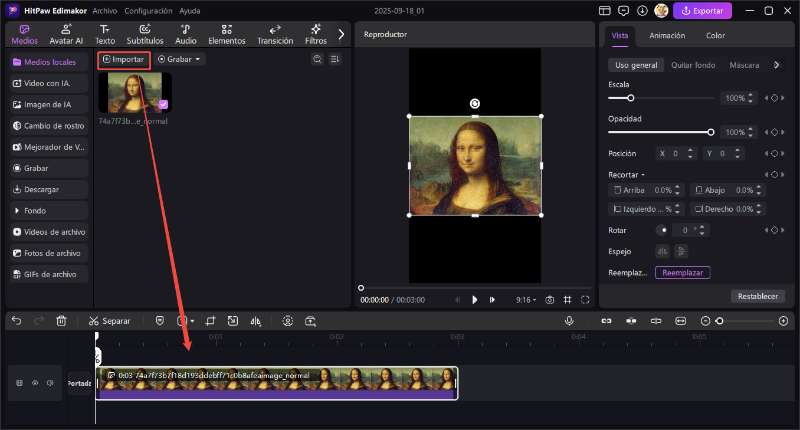Delete the selected clip with trash icon

click(x=61, y=321)
